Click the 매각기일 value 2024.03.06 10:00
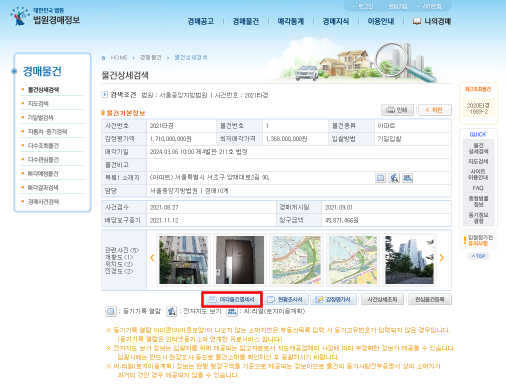The image size is (506, 386). point(172,152)
